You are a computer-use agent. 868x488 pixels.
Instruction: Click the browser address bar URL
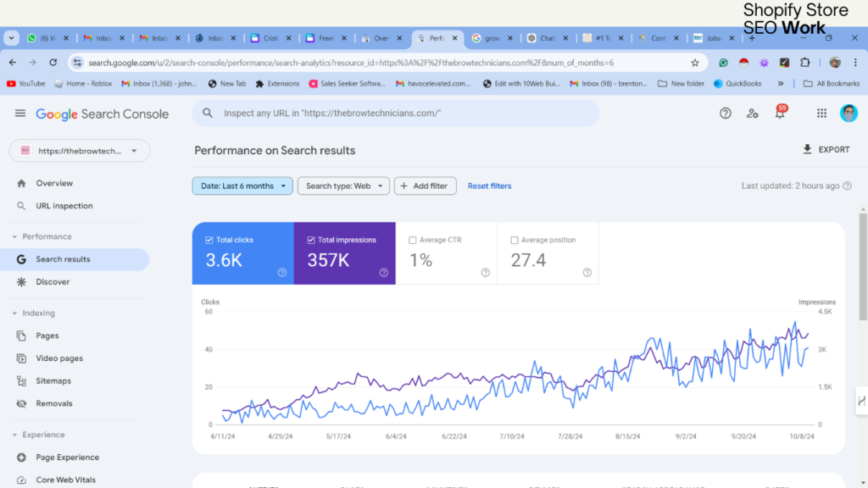click(x=351, y=63)
